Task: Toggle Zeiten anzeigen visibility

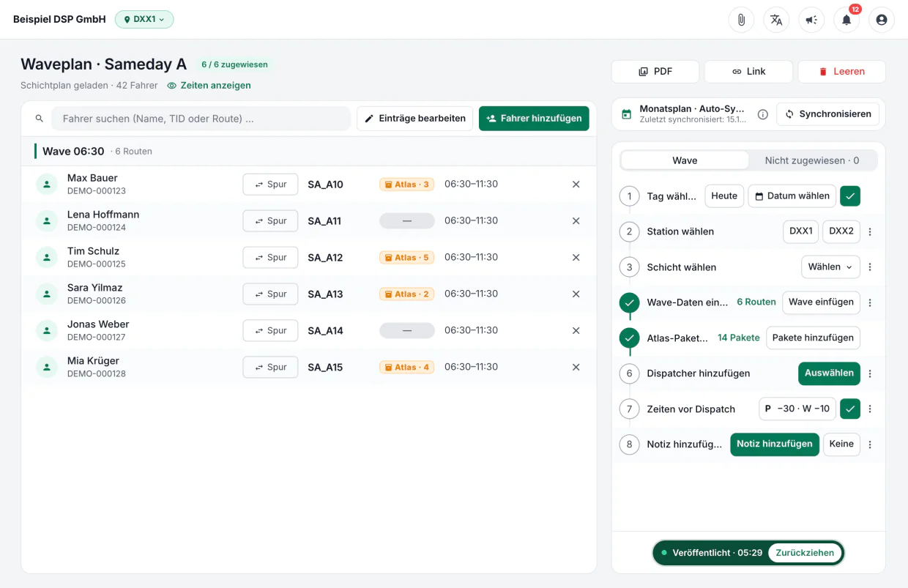Action: click(209, 86)
